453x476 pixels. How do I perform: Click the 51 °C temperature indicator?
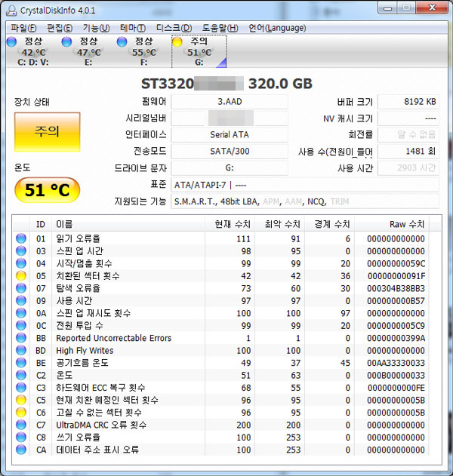tap(47, 190)
